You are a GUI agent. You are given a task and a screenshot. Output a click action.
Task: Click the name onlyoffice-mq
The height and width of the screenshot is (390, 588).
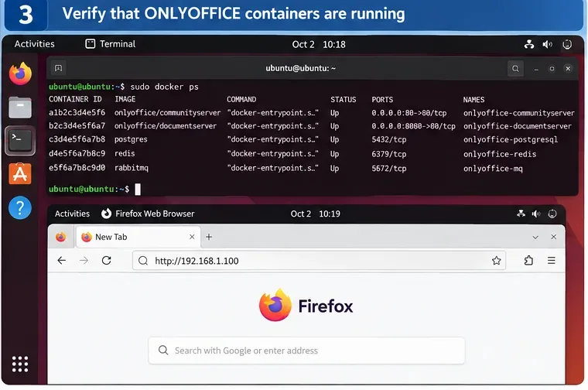(493, 169)
